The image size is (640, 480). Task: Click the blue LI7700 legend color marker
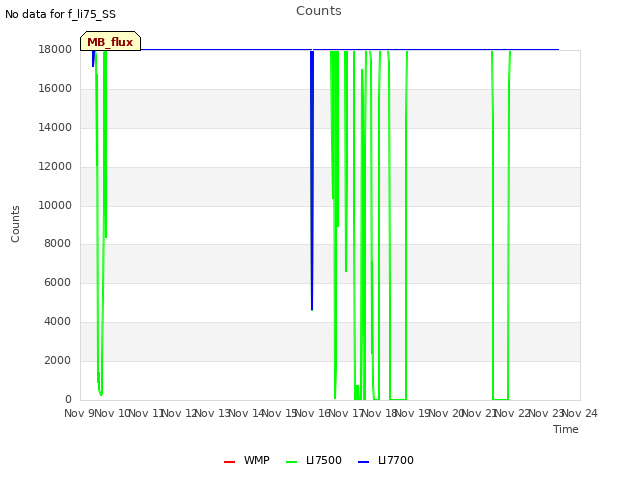tap(363, 462)
